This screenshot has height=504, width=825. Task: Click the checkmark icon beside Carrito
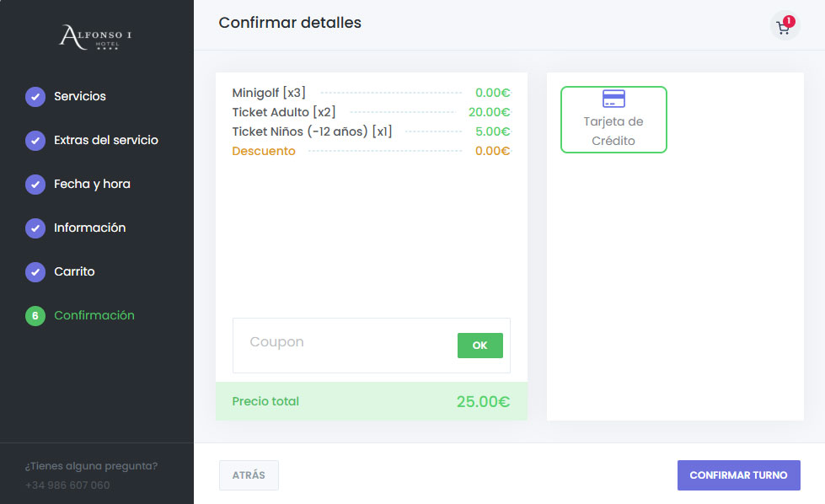pyautogui.click(x=35, y=271)
